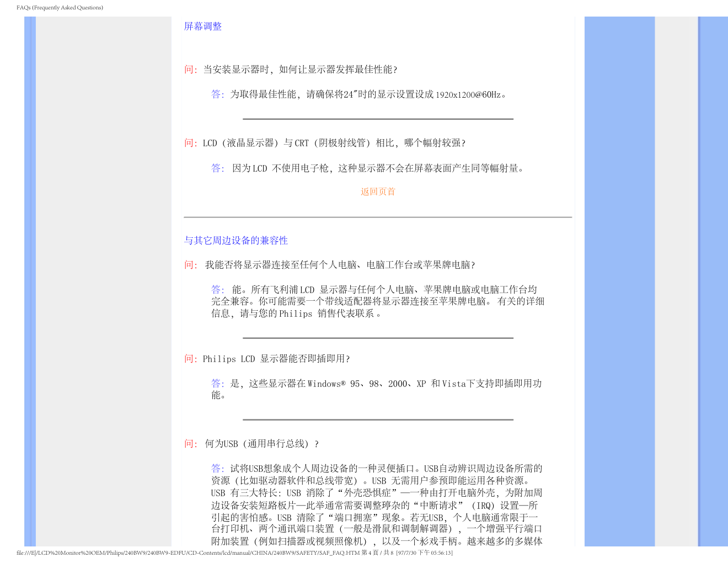Click the question 当安装显示器时，如何让显示器发挥最佳性能?
Image resolution: width=728 pixels, height=563 pixels.
300,70
